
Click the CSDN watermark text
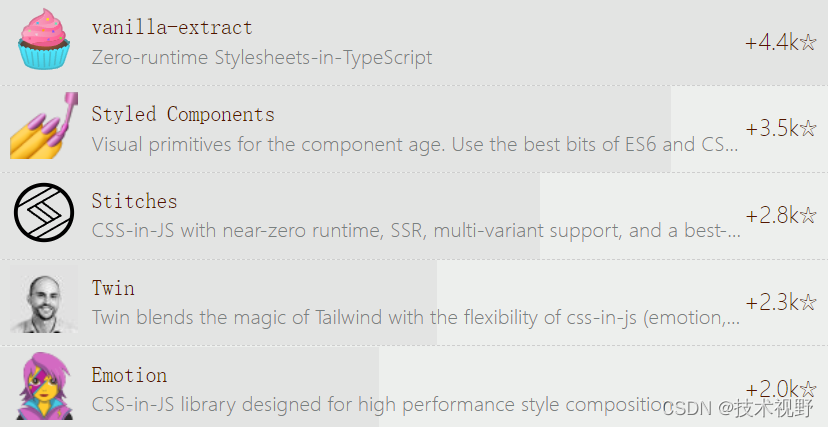coord(738,408)
